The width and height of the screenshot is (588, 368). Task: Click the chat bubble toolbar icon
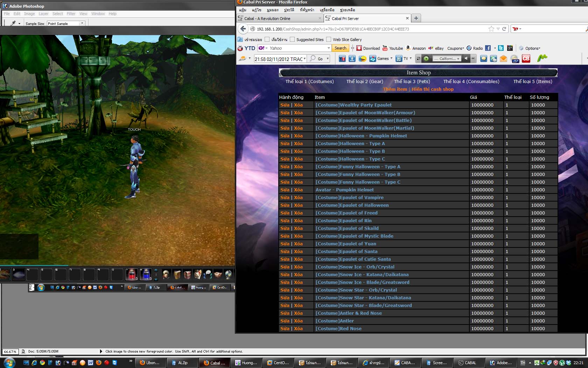pos(484,59)
